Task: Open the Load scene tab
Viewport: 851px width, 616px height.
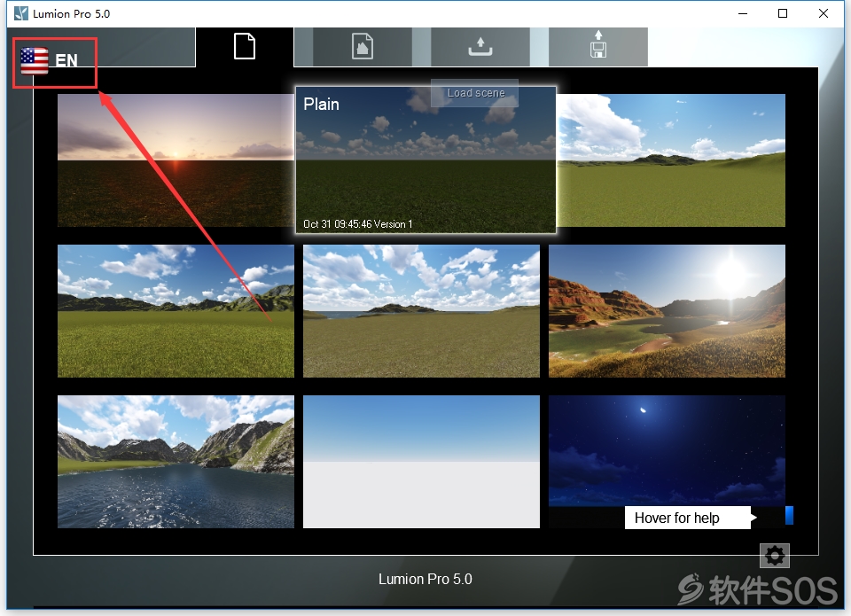Action: click(480, 47)
